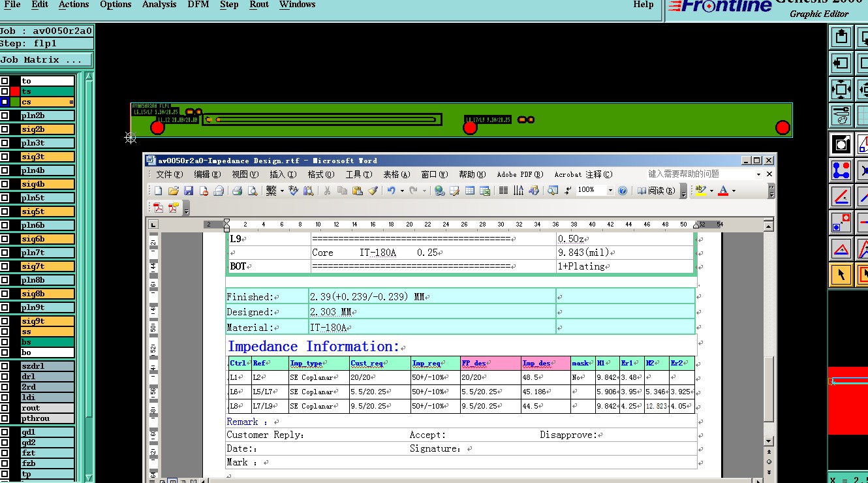Click Print Preview icon in Word toolbar
This screenshot has height=483, width=868.
(x=252, y=191)
